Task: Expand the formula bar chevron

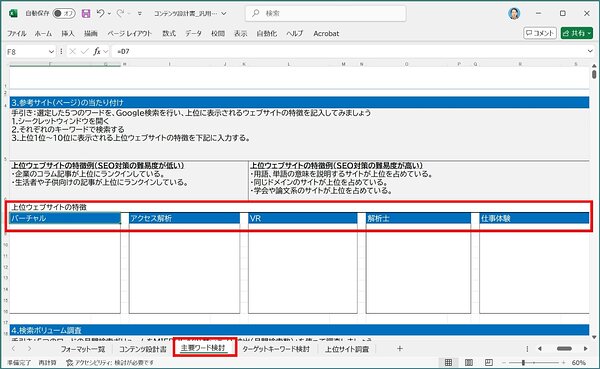Action: pyautogui.click(x=590, y=51)
